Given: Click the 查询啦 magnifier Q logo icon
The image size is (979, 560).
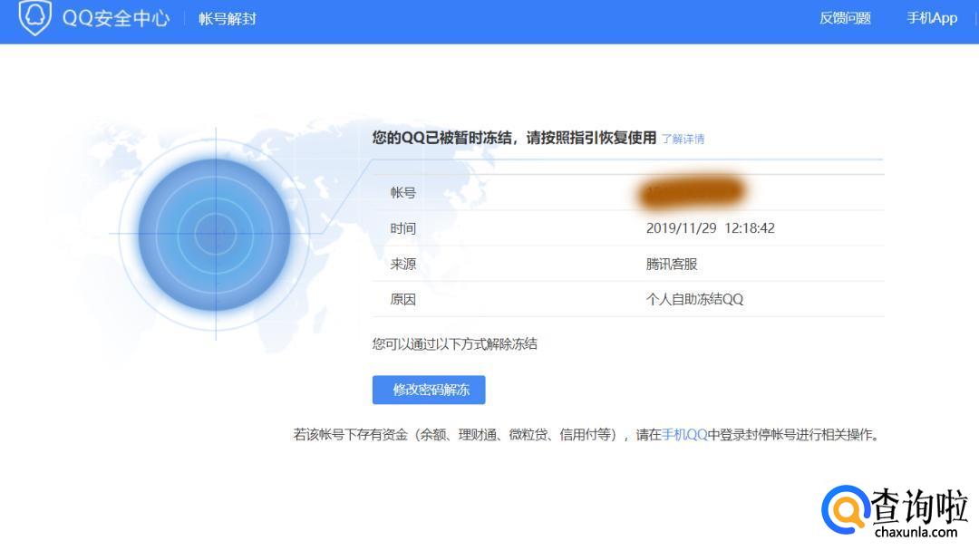Looking at the screenshot, I should coord(845,510).
